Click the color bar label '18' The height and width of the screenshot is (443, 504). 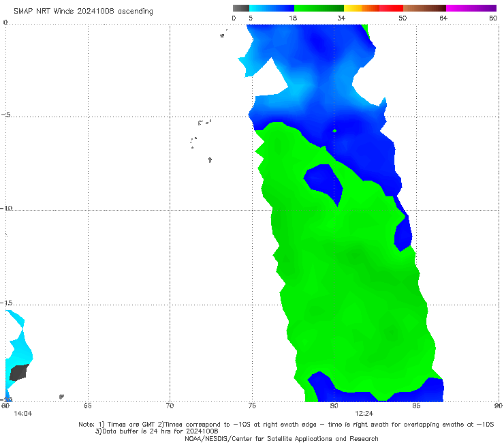pos(293,18)
